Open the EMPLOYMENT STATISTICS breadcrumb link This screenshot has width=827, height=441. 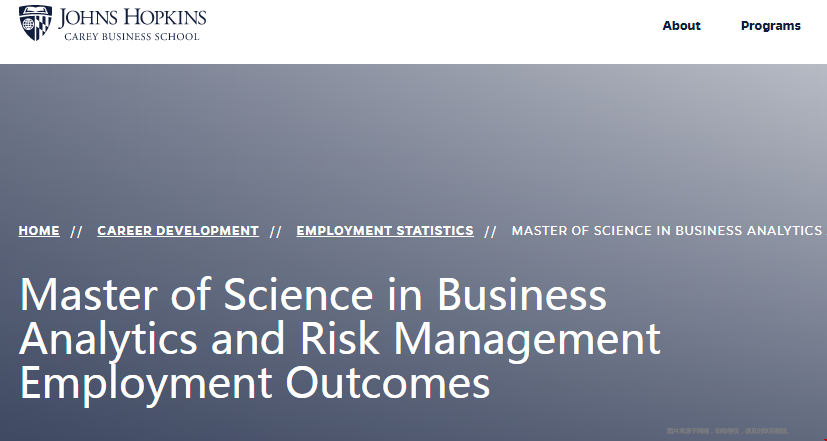pos(385,231)
